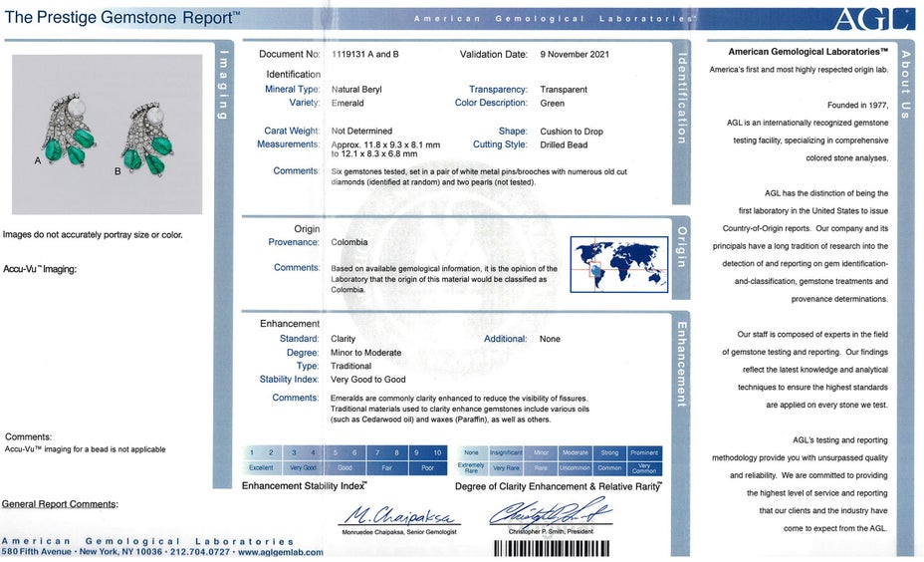924x562 pixels.
Task: Select the vertical Enhancement tab
Action: pyautogui.click(x=682, y=364)
